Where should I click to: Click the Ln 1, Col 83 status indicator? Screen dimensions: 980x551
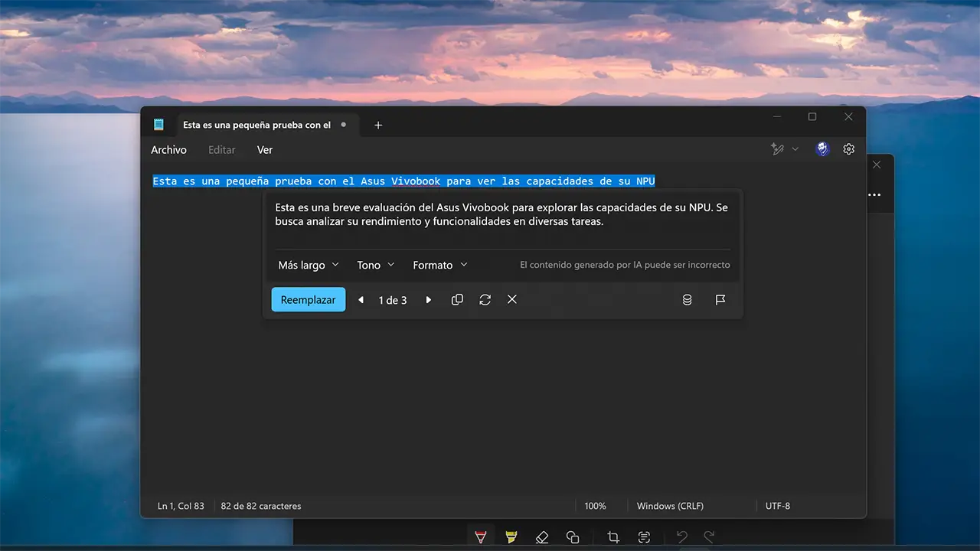[x=181, y=506]
